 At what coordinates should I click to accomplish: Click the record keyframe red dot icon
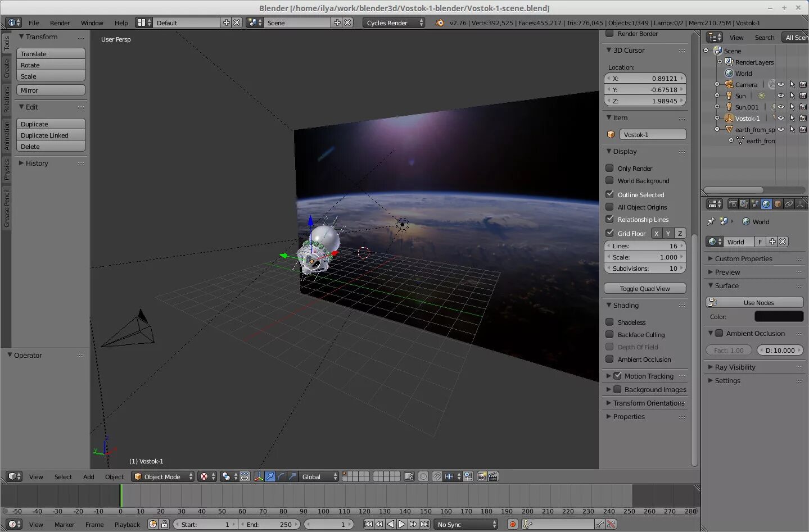pos(512,524)
